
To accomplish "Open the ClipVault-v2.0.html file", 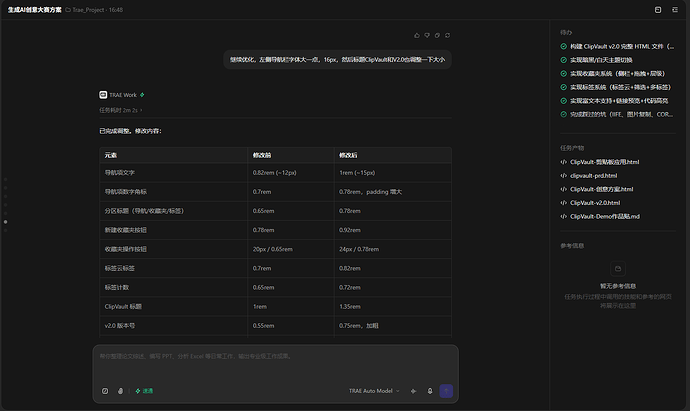I will [x=595, y=203].
